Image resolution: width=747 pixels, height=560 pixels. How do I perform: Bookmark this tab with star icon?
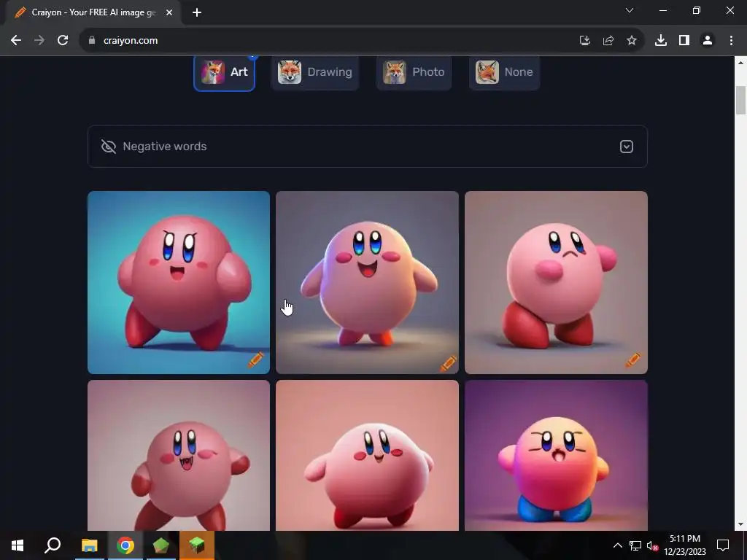click(x=631, y=41)
